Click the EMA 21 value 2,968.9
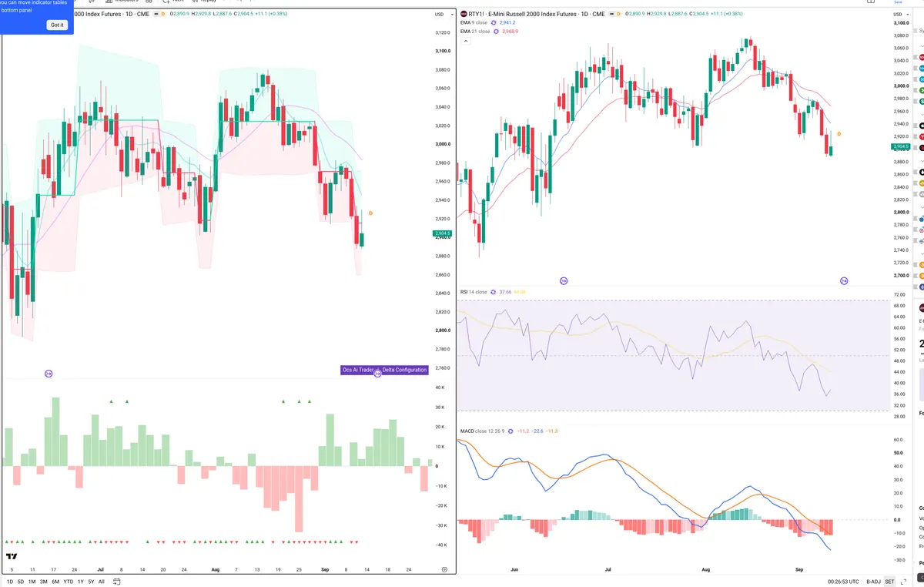924x587 pixels. pyautogui.click(x=510, y=32)
